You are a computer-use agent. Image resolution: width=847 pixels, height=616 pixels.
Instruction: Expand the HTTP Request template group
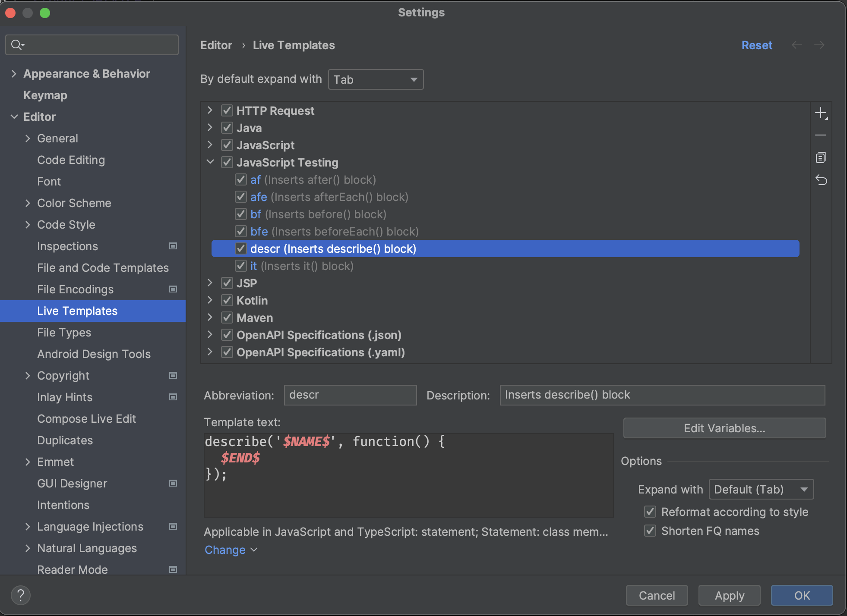[210, 110]
